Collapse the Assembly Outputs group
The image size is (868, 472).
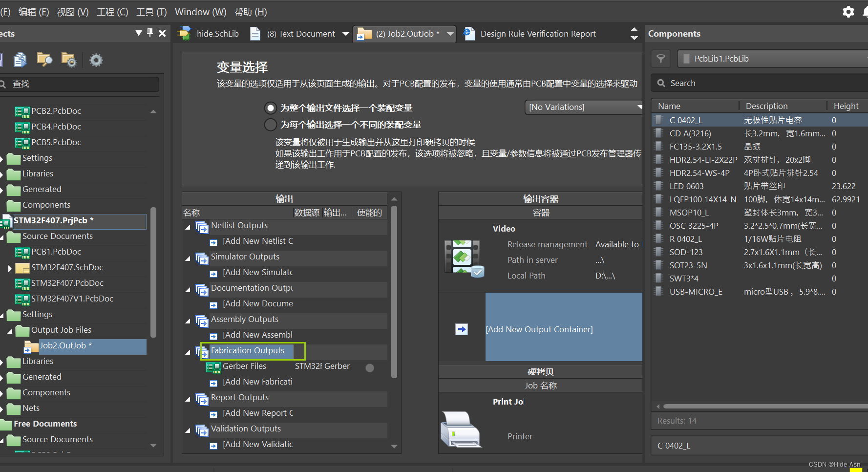point(188,321)
